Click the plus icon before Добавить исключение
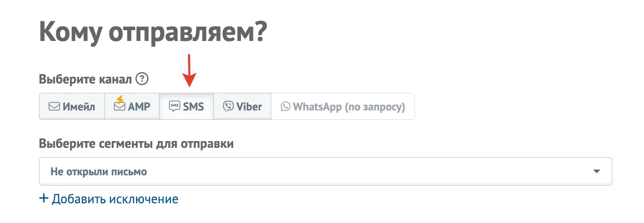Viewport: 644px width, 223px height. (x=44, y=199)
